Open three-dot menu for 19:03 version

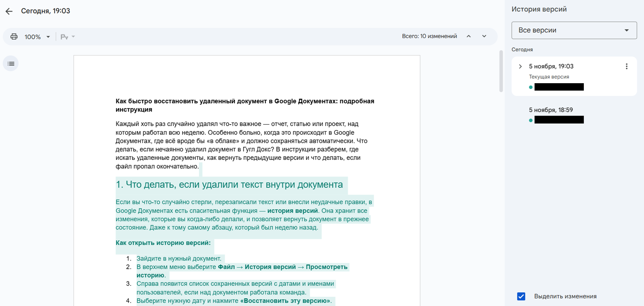tap(626, 66)
